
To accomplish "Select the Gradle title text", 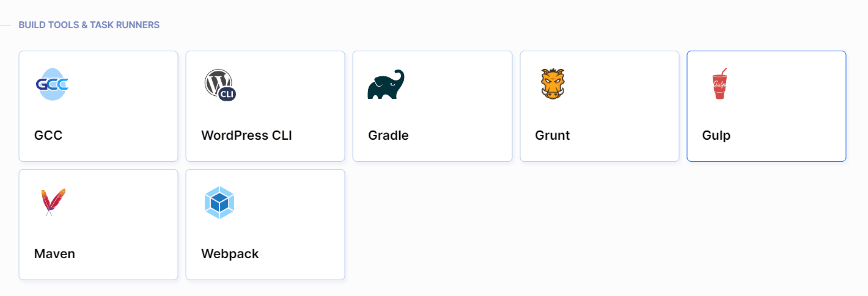I will (388, 135).
